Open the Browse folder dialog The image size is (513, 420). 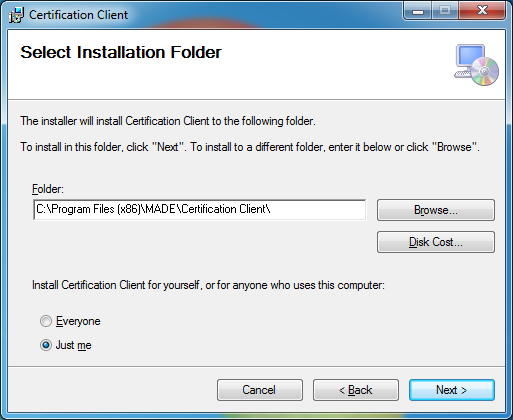click(436, 210)
